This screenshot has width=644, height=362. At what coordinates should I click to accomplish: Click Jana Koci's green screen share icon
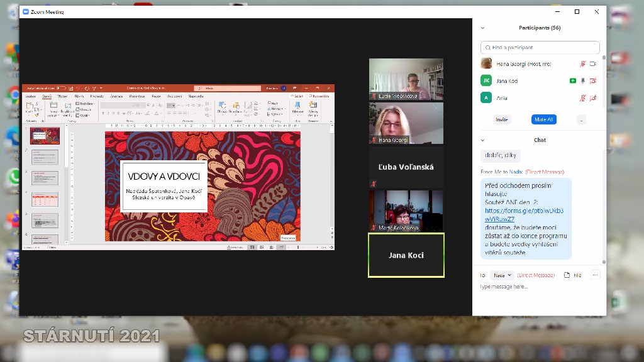572,81
